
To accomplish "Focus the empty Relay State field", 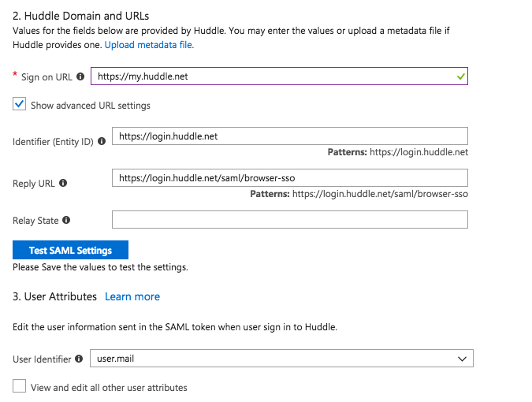I will pos(289,219).
